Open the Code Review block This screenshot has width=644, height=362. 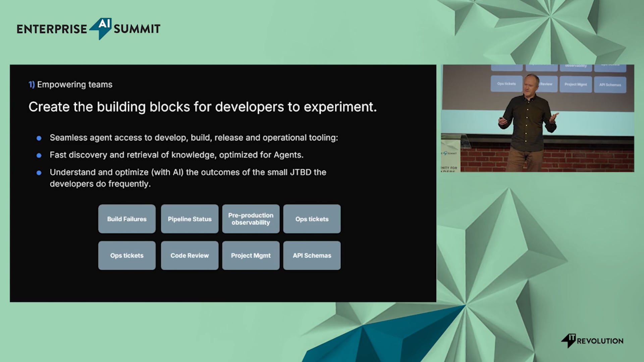(x=190, y=255)
